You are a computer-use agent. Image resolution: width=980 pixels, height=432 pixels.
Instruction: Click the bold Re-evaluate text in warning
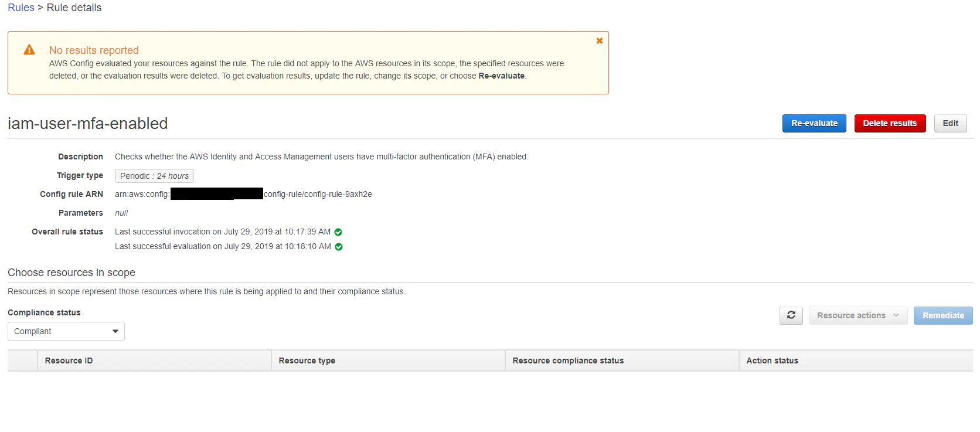coord(501,76)
